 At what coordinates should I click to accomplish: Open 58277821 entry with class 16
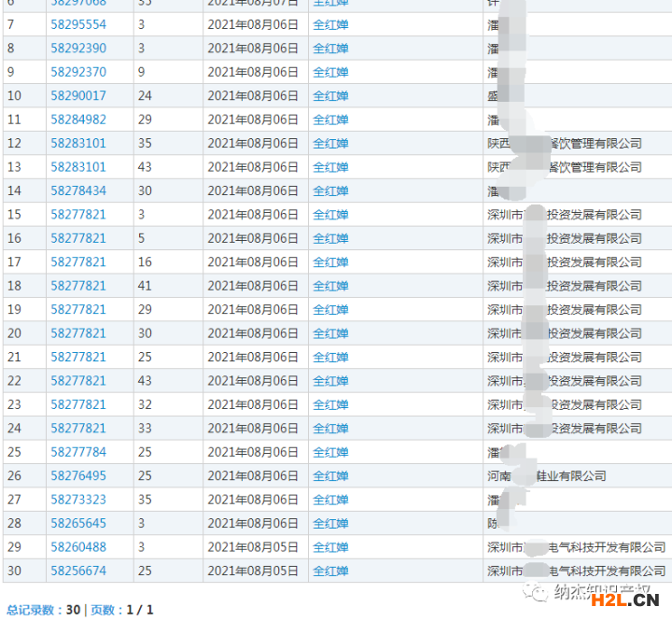point(78,261)
